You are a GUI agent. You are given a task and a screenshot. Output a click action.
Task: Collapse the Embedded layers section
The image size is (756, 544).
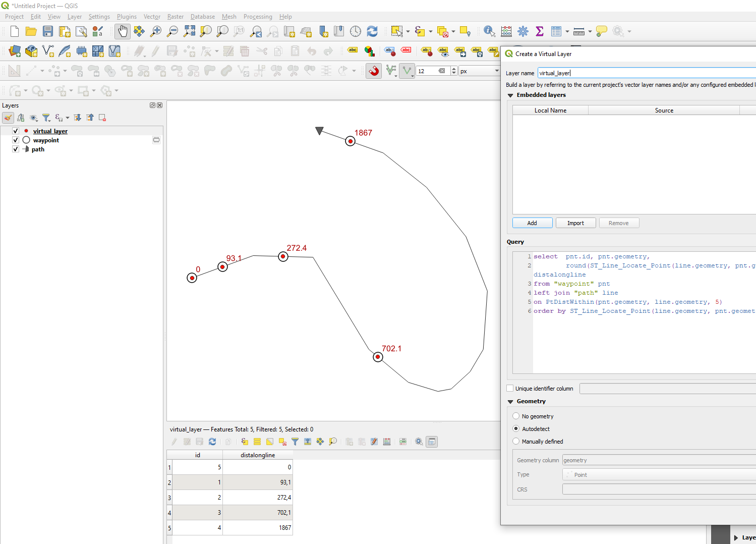(x=510, y=95)
